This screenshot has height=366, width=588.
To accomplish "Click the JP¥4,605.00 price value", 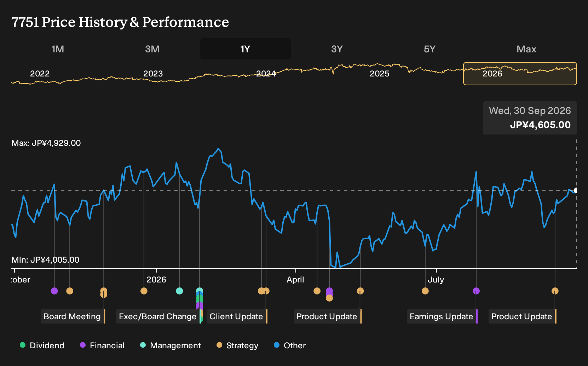I will [x=540, y=125].
